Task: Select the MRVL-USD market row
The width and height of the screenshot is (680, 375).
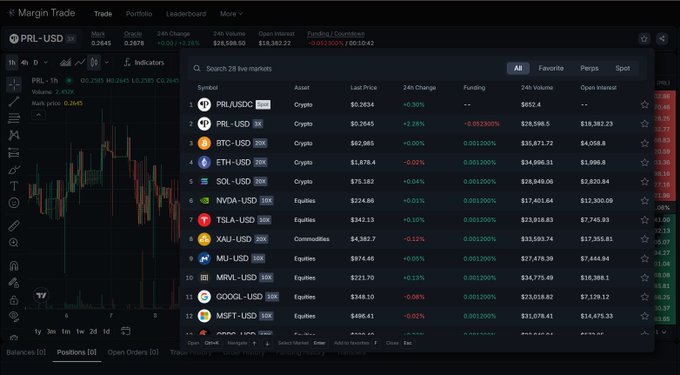Action: point(417,277)
